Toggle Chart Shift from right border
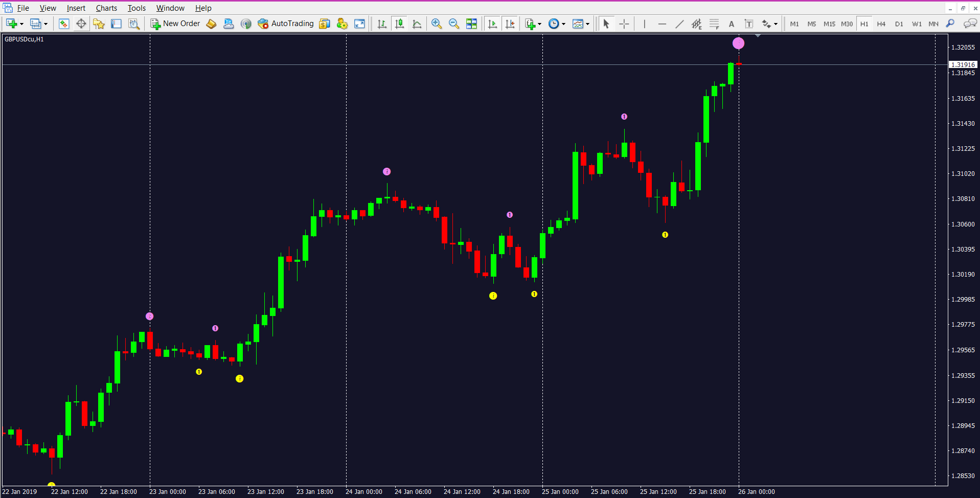This screenshot has width=980, height=498. pyautogui.click(x=510, y=24)
